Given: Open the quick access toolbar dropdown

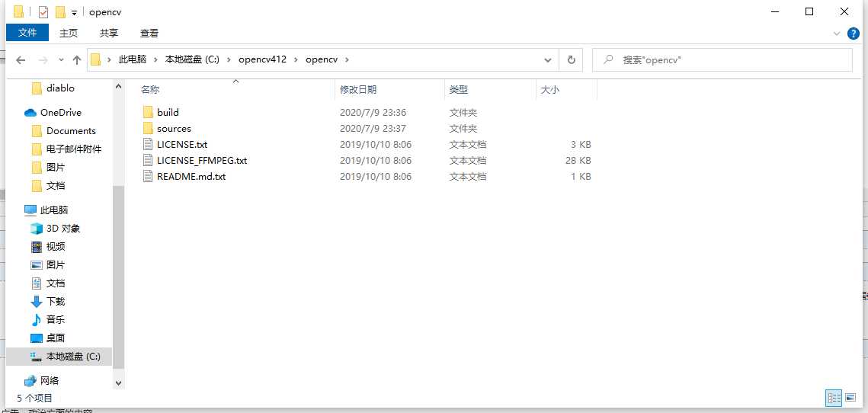Looking at the screenshot, I should [x=74, y=13].
